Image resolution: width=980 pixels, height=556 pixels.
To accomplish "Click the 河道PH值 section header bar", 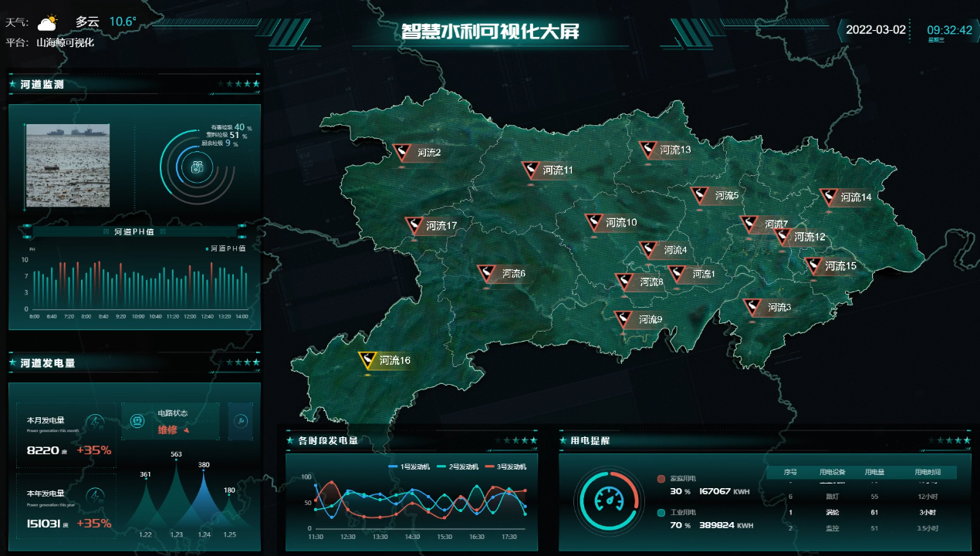I will (x=134, y=231).
